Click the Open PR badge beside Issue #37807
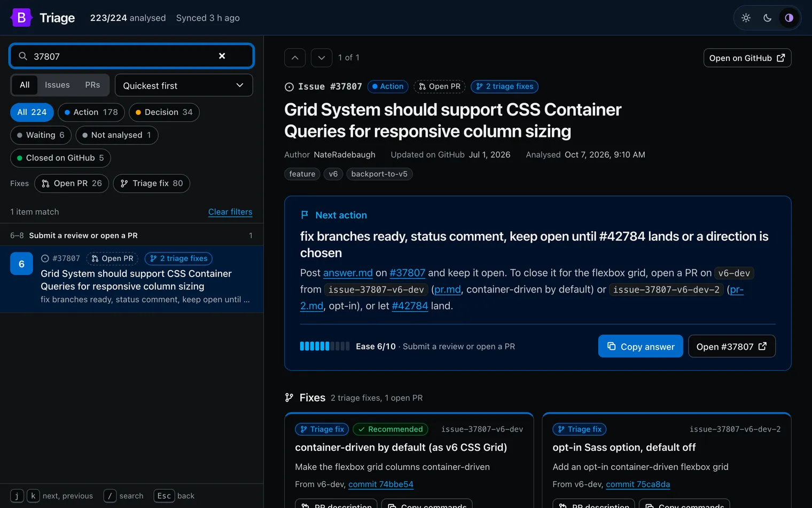Image resolution: width=812 pixels, height=508 pixels. pyautogui.click(x=440, y=87)
